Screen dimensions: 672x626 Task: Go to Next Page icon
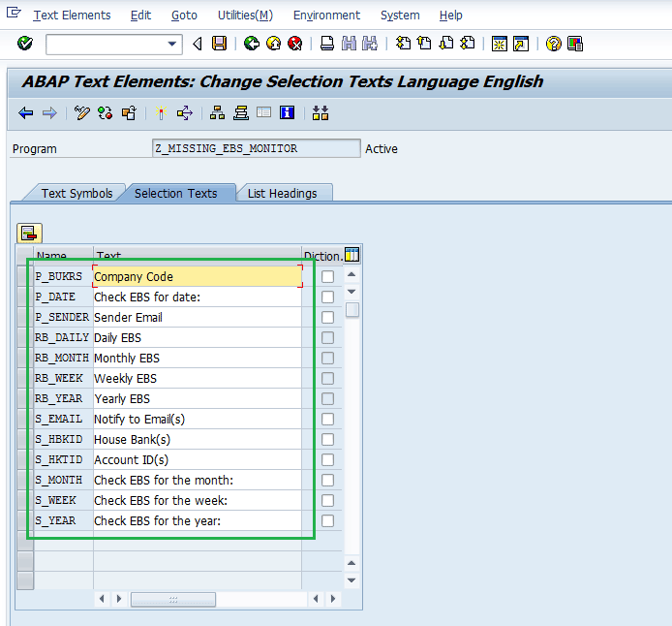[x=446, y=44]
